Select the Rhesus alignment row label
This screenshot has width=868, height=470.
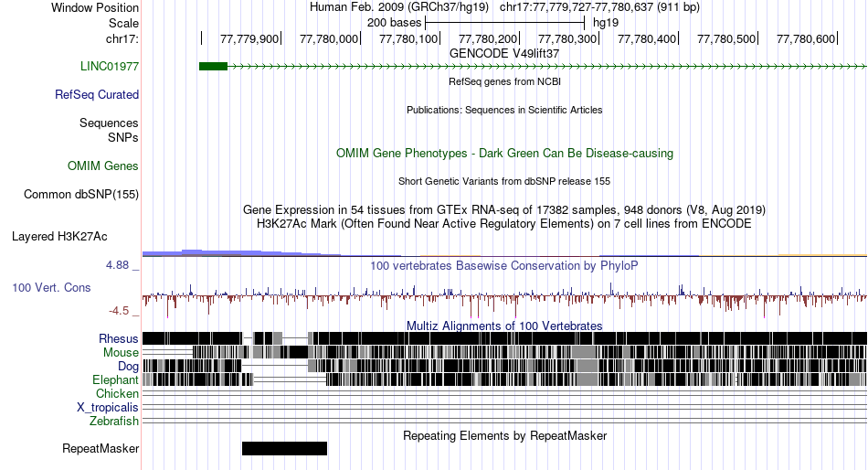coord(119,338)
